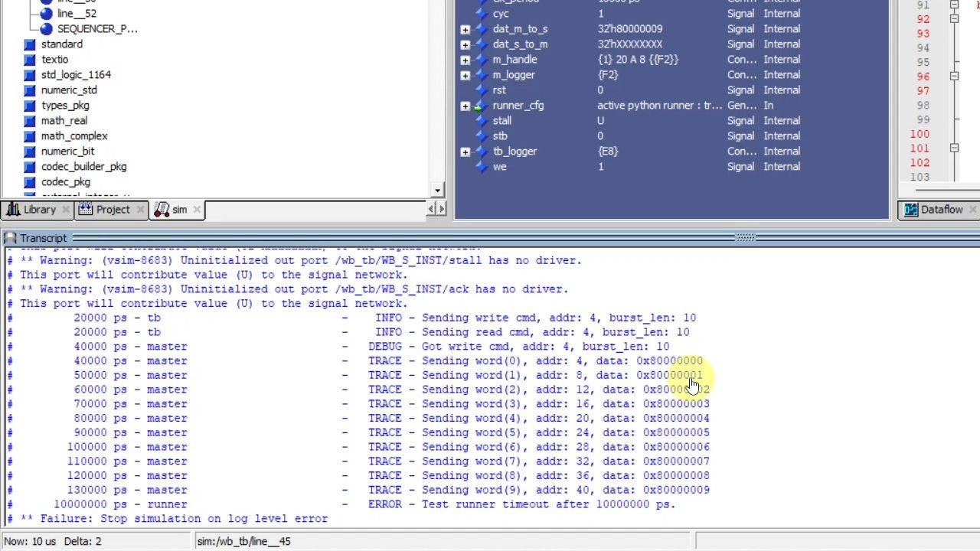Click the we signal diamond icon
Viewport: 980px width, 551px height.
[x=481, y=167]
